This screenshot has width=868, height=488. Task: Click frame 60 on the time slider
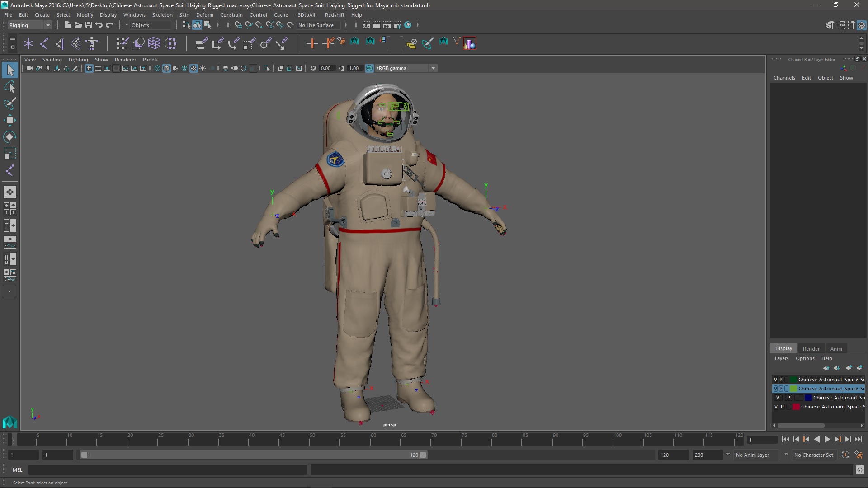click(x=373, y=439)
